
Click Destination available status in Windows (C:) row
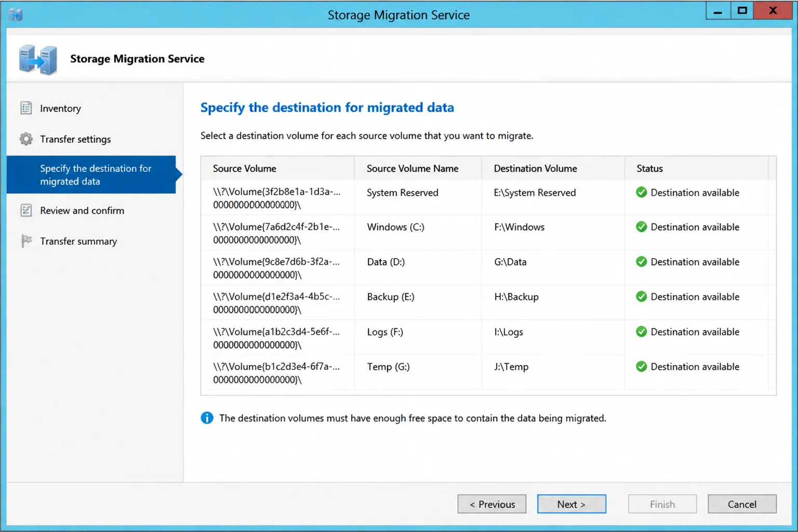[x=695, y=227]
